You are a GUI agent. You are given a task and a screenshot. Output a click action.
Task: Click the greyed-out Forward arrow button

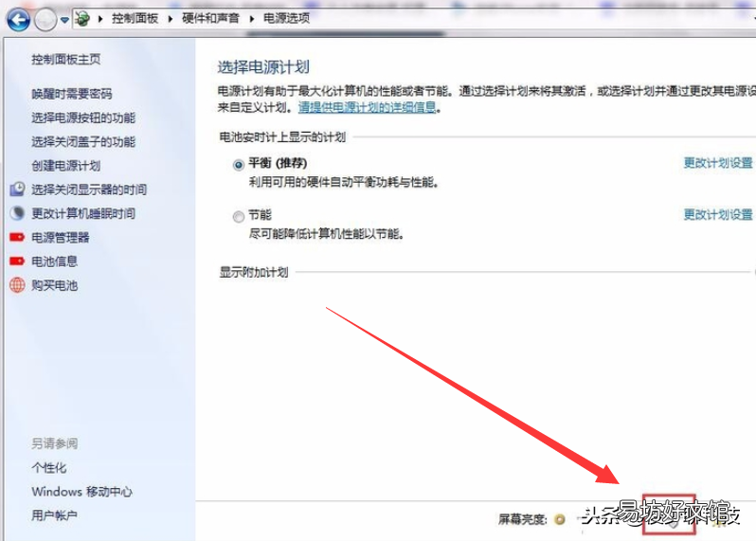(x=45, y=20)
